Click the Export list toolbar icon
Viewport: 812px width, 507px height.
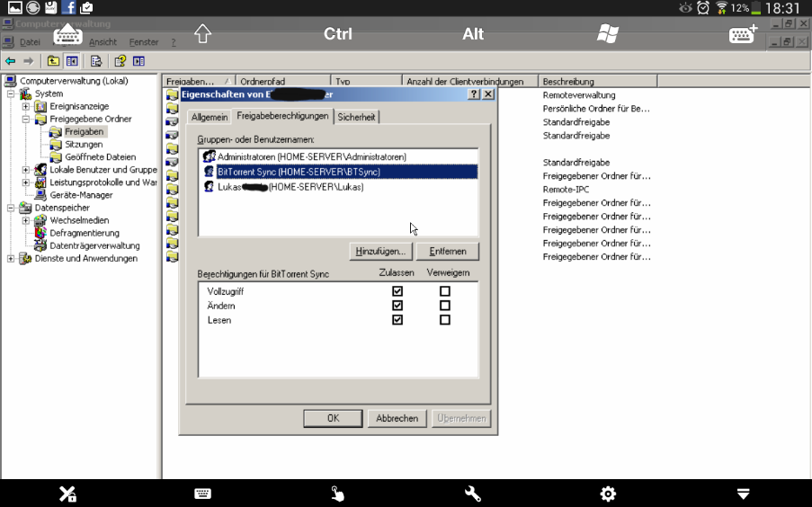[x=96, y=61]
